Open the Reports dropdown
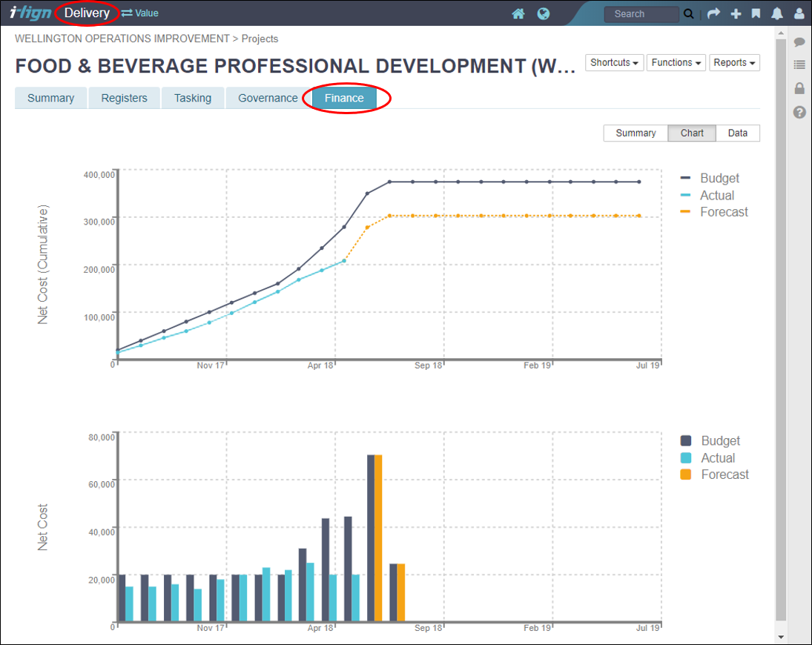The width and height of the screenshot is (812, 645). coord(734,62)
